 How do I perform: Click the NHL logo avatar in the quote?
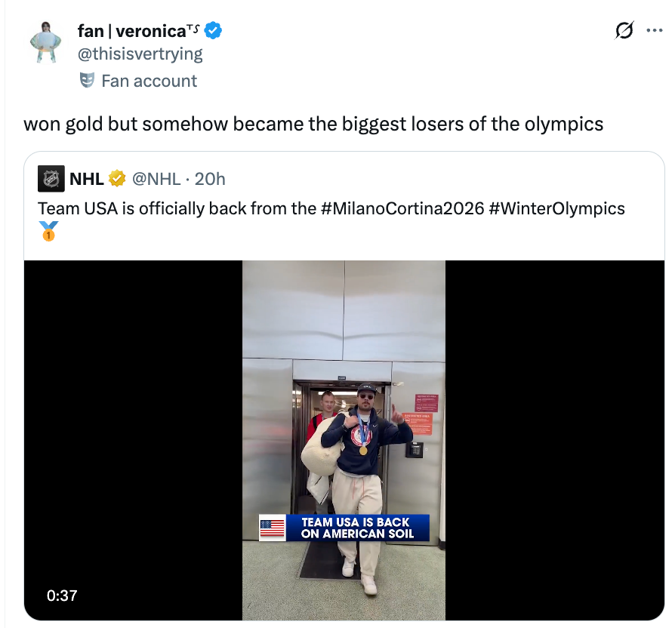pos(50,178)
